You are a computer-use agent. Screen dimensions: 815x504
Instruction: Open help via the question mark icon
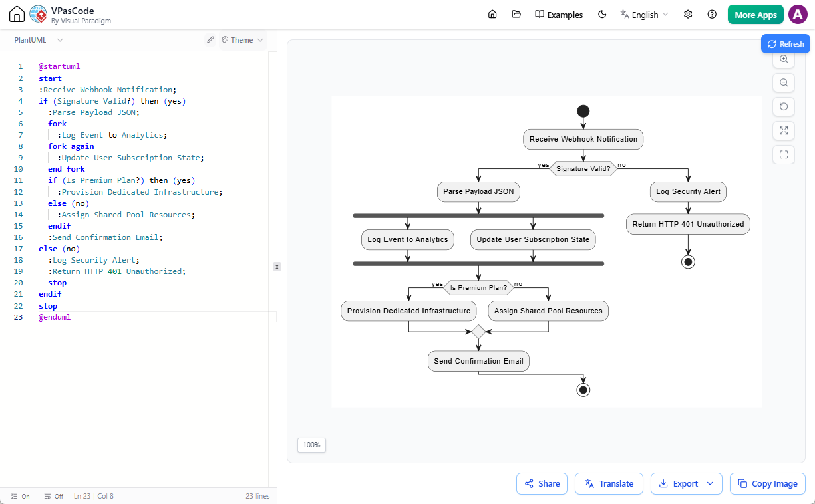pos(712,15)
